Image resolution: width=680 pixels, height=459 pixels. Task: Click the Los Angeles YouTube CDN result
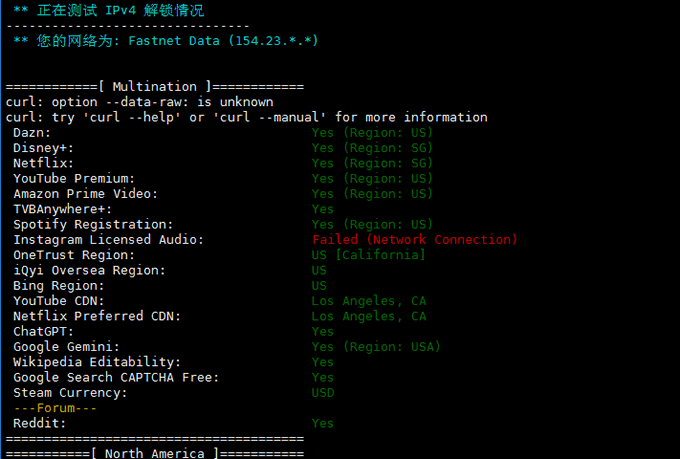click(368, 301)
